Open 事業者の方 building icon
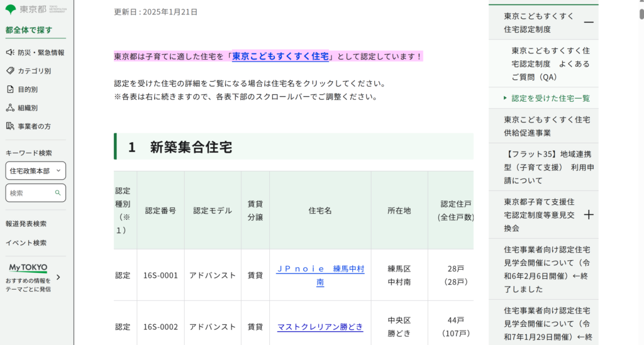 pos(10,126)
